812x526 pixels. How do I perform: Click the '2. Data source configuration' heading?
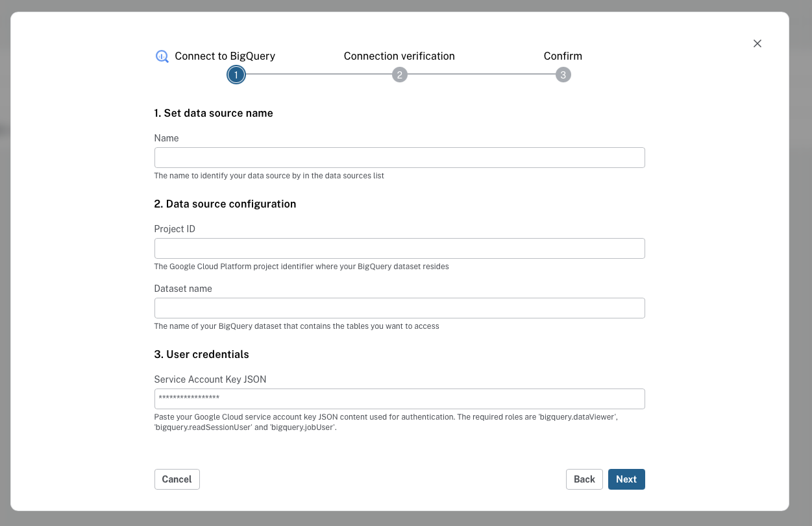(225, 204)
